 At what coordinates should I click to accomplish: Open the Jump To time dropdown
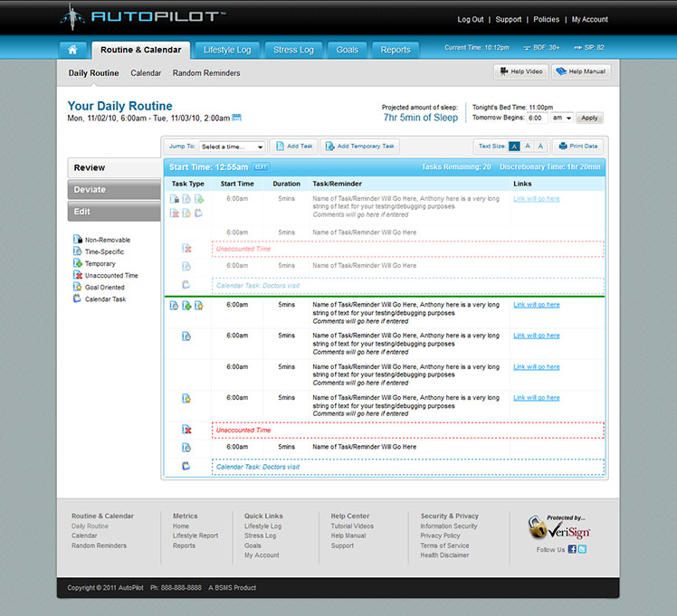(x=232, y=147)
